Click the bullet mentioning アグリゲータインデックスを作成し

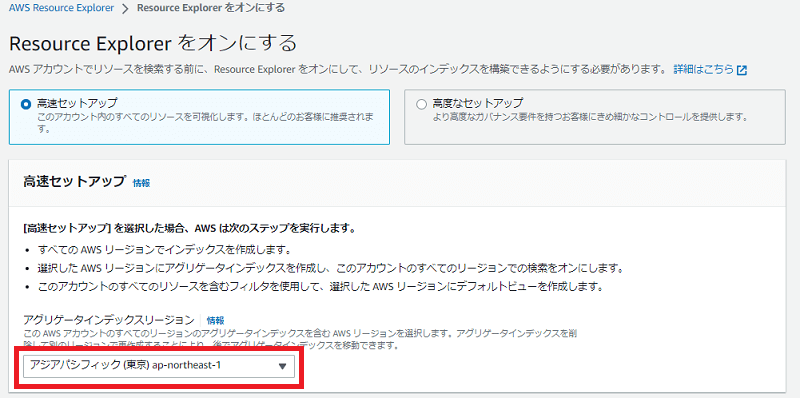331,268
